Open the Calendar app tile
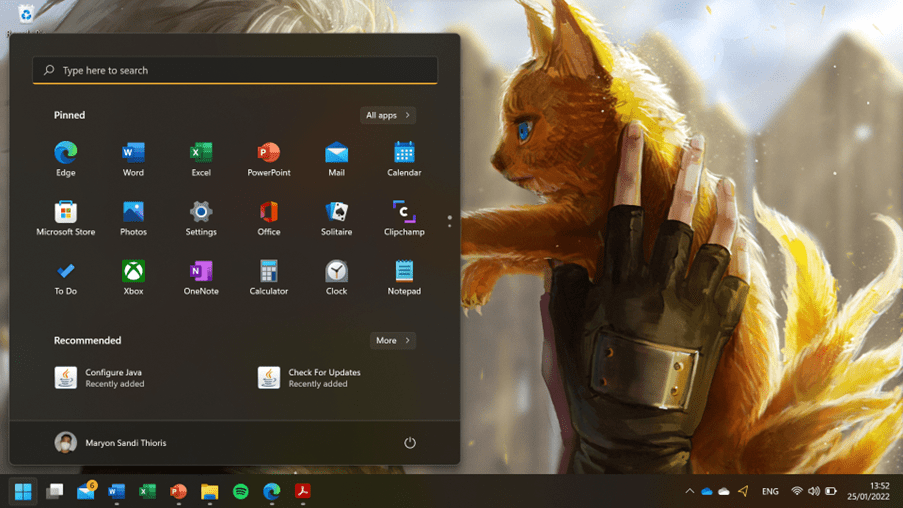903x508 pixels. tap(404, 158)
